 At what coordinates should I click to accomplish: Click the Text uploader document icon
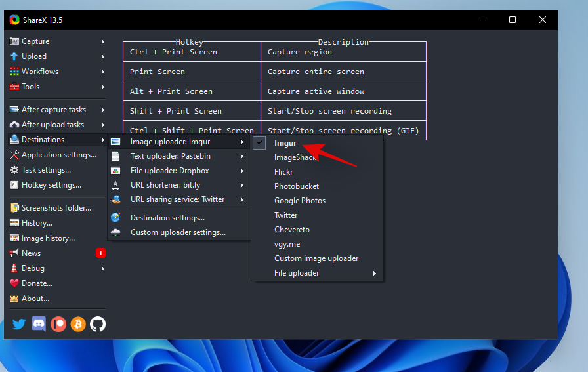tap(115, 156)
